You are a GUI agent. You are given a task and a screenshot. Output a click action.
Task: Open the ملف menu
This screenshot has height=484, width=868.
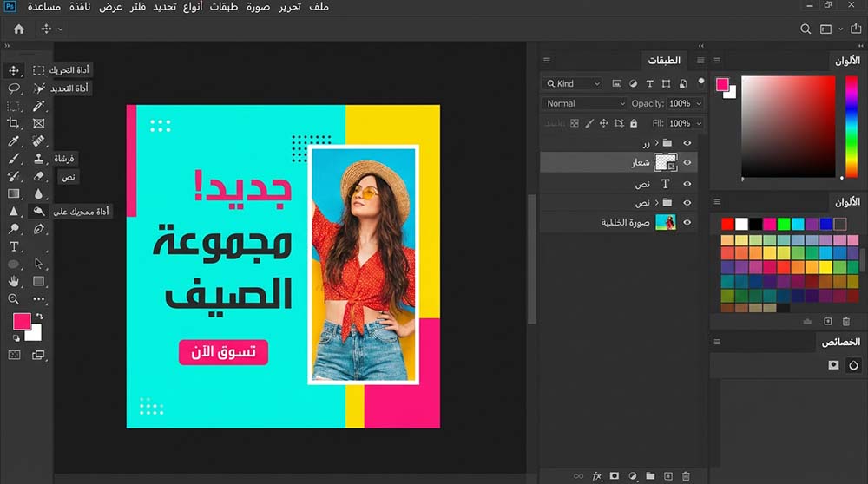pyautogui.click(x=319, y=7)
